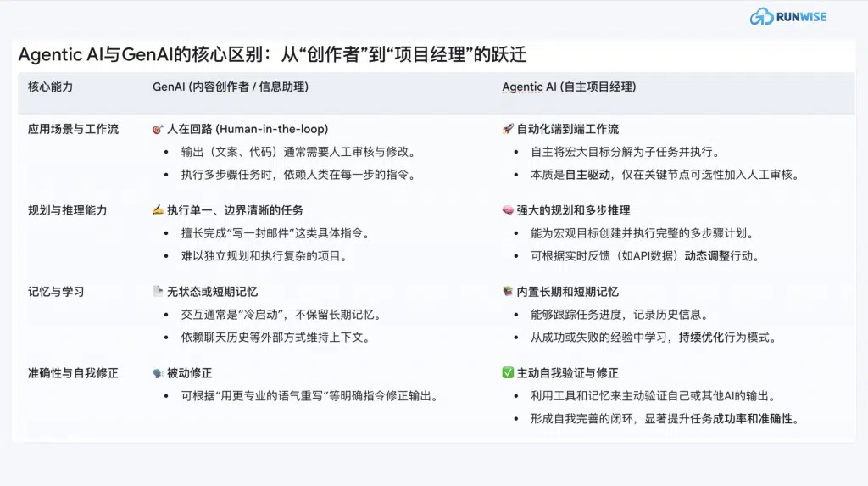The height and width of the screenshot is (486, 868).
Task: Click the heading 无状态或短期记忆
Action: point(213,292)
